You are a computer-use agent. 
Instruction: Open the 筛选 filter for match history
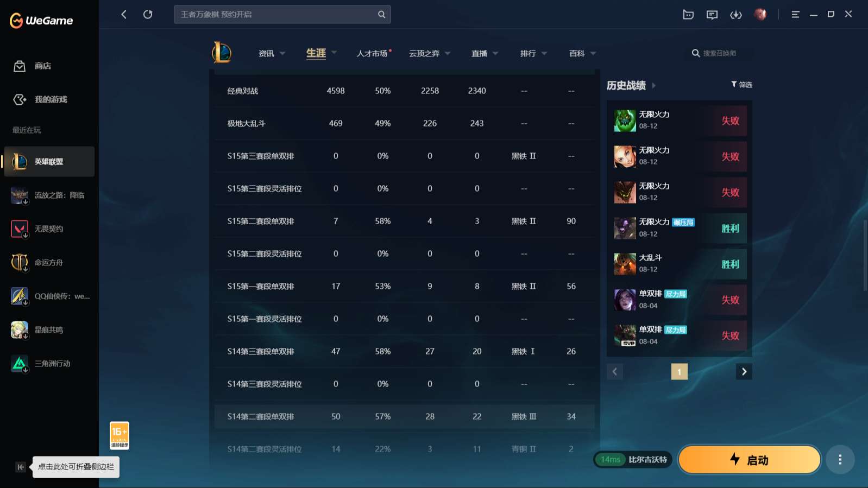pyautogui.click(x=741, y=85)
